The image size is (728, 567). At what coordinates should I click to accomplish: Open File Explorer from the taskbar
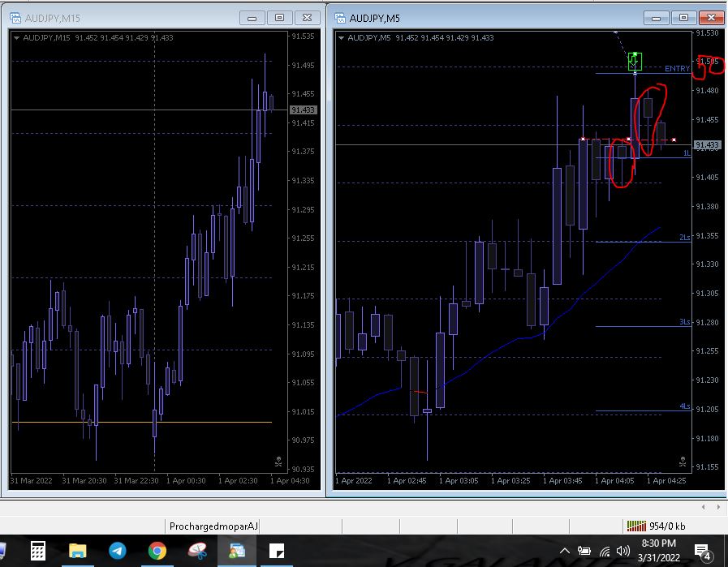click(78, 551)
